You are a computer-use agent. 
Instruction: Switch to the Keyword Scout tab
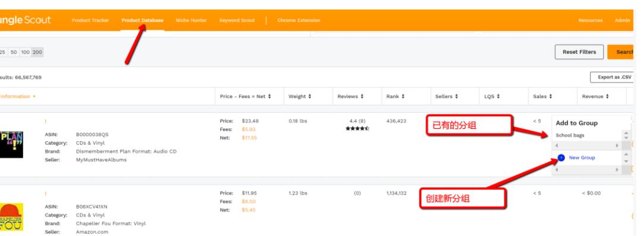click(237, 20)
